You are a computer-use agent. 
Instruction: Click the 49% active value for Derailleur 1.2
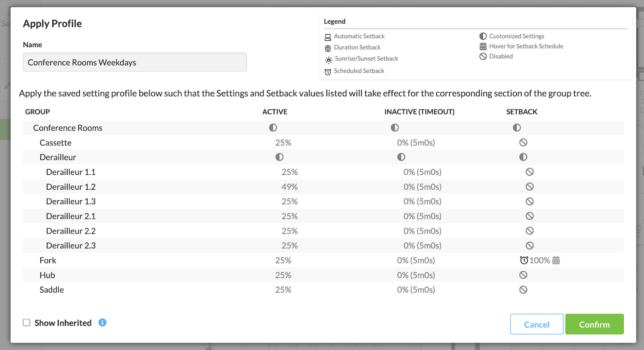pyautogui.click(x=289, y=187)
